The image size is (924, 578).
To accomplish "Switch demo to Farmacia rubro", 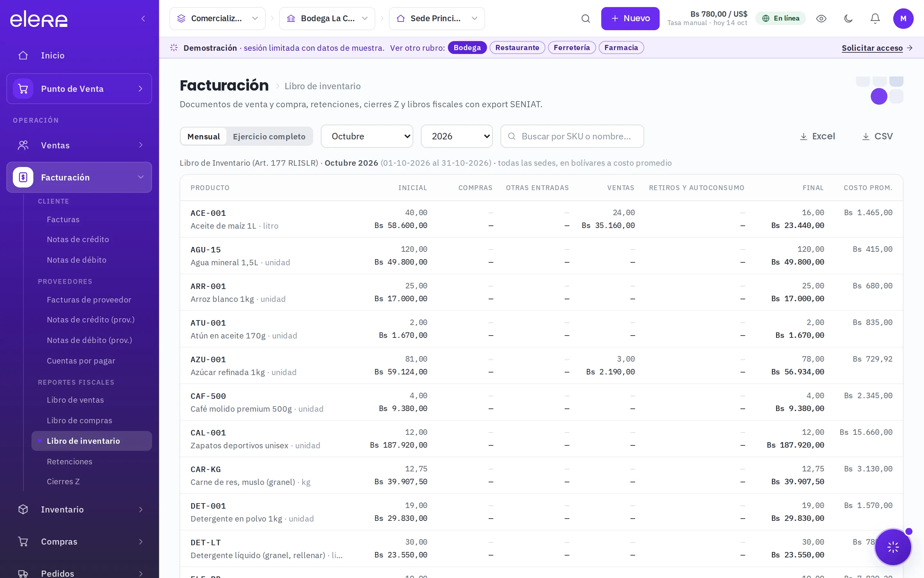I will [x=621, y=48].
